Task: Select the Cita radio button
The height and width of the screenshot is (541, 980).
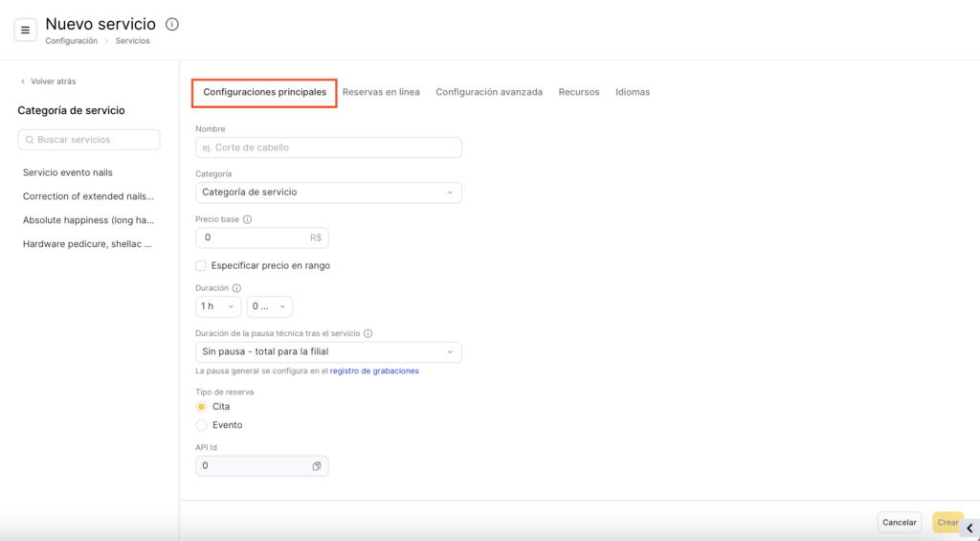Action: click(x=201, y=407)
